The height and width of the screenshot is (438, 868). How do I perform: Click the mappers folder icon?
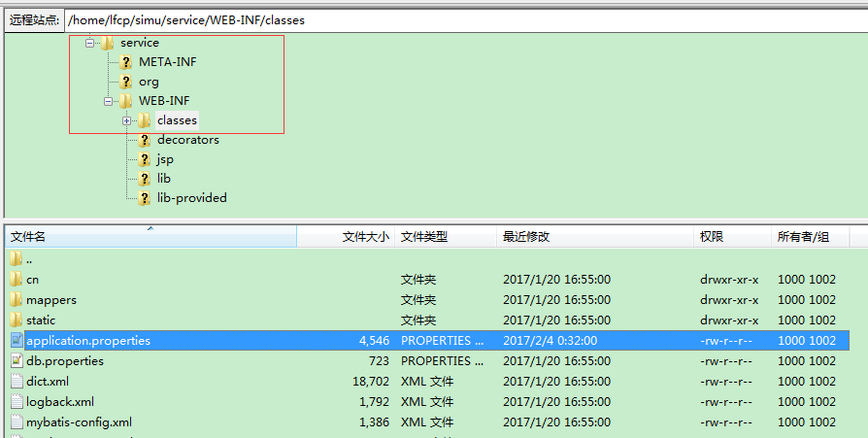point(17,299)
